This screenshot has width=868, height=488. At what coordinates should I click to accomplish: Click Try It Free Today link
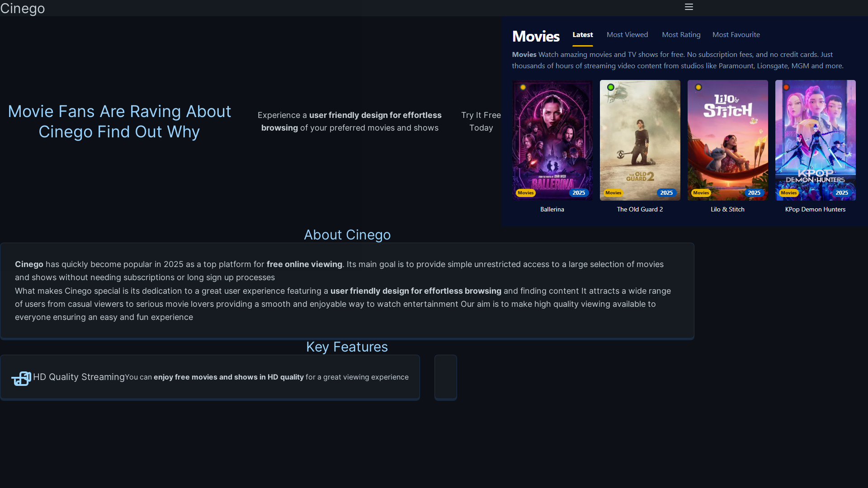481,122
